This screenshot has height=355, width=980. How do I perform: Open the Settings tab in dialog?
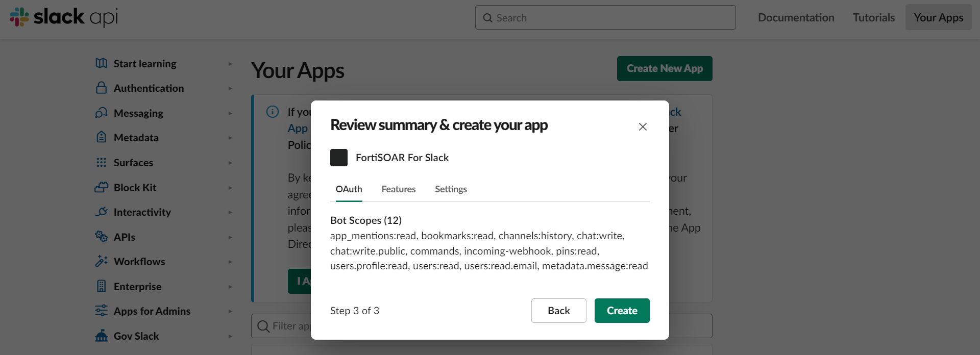pos(451,189)
